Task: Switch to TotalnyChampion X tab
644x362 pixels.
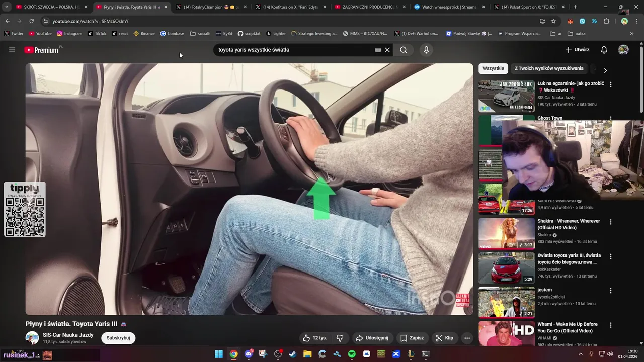Action: (211, 7)
